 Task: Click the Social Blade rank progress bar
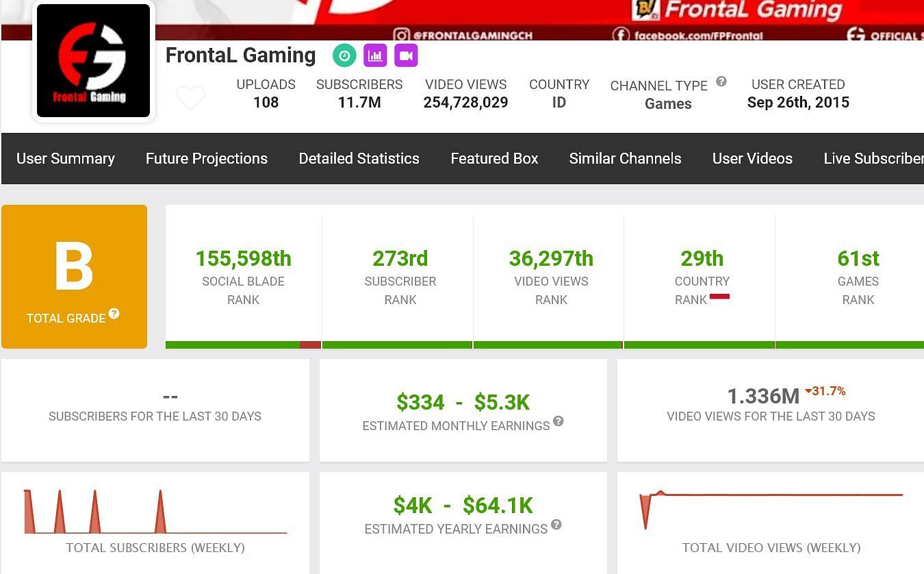pyautogui.click(x=244, y=345)
